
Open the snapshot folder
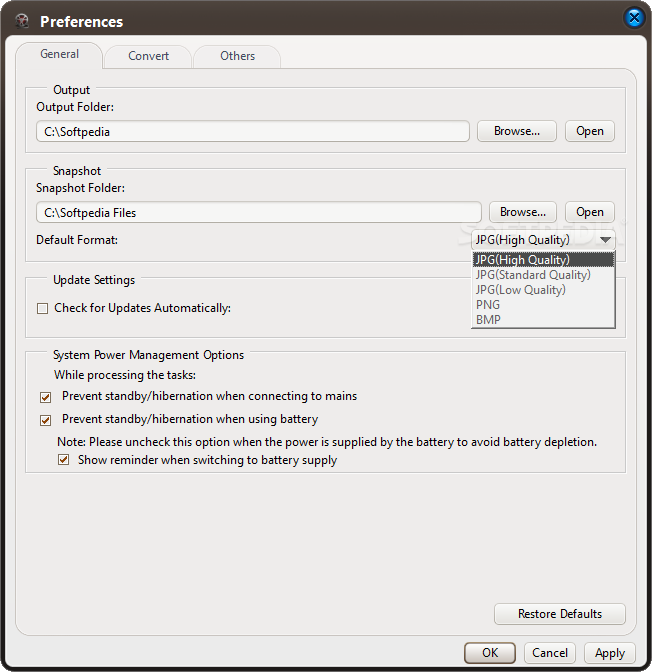[x=589, y=212]
